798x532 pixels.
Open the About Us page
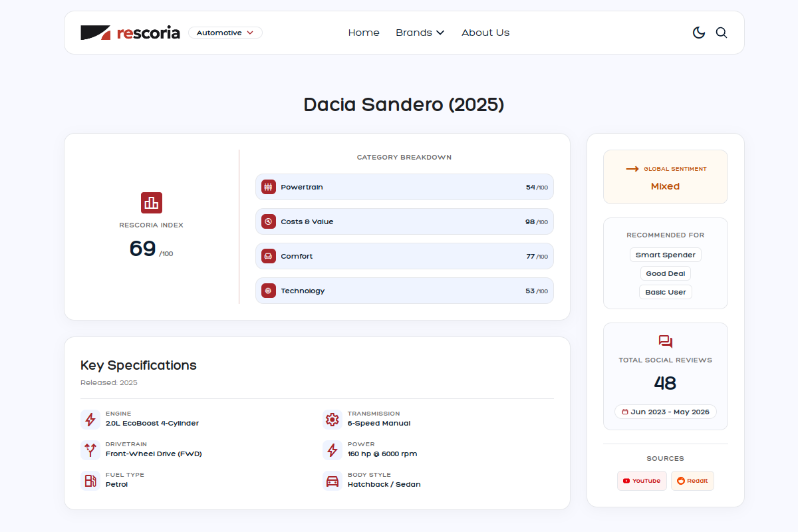[485, 33]
